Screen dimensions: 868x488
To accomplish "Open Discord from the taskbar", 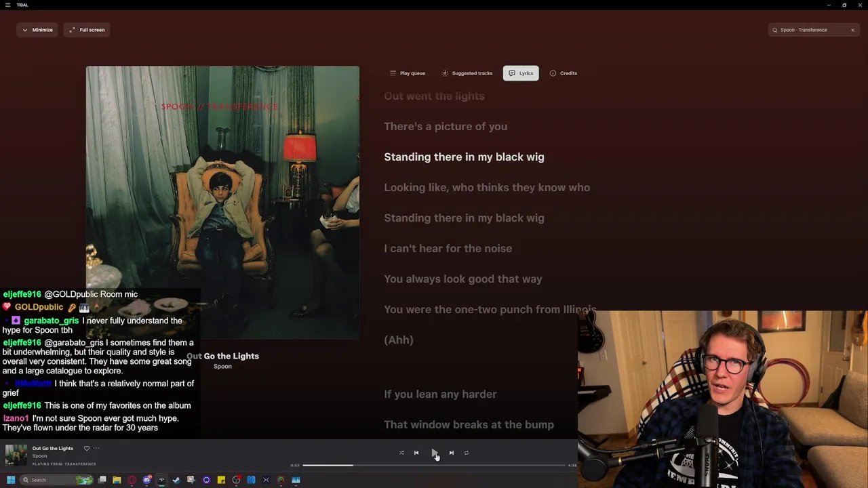I will coord(146,480).
